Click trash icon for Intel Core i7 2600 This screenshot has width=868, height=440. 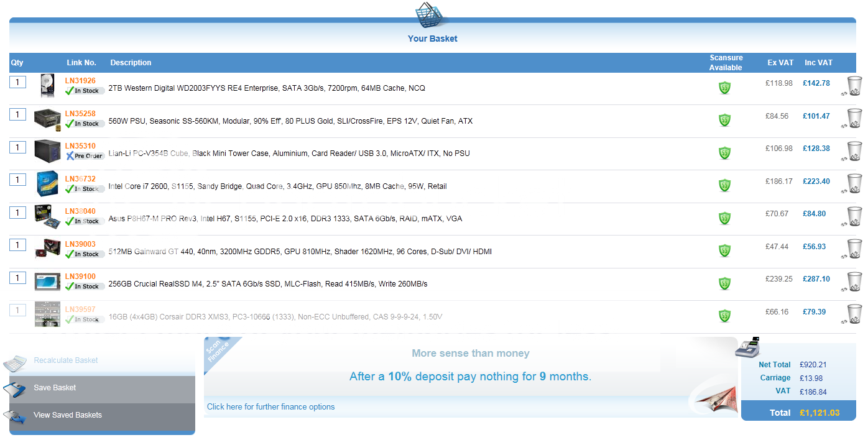click(x=854, y=183)
